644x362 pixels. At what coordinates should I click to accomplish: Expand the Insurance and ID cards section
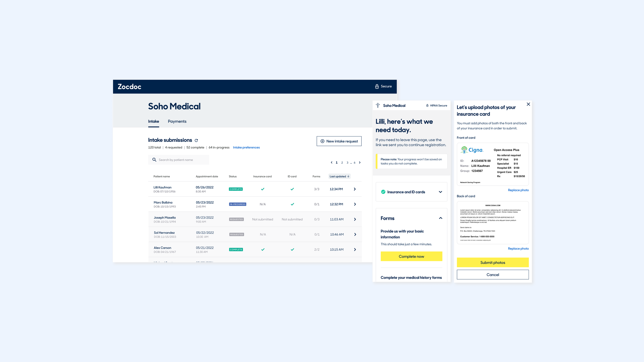click(440, 192)
